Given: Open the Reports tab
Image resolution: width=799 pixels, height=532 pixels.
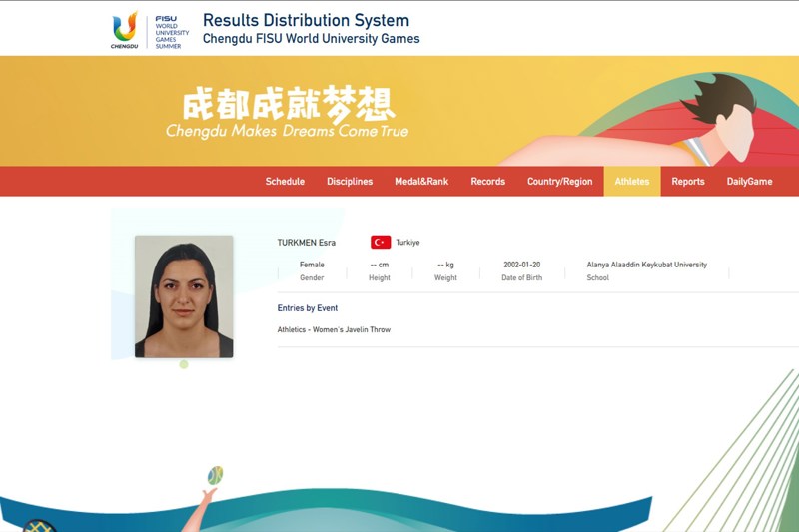Looking at the screenshot, I should point(688,182).
